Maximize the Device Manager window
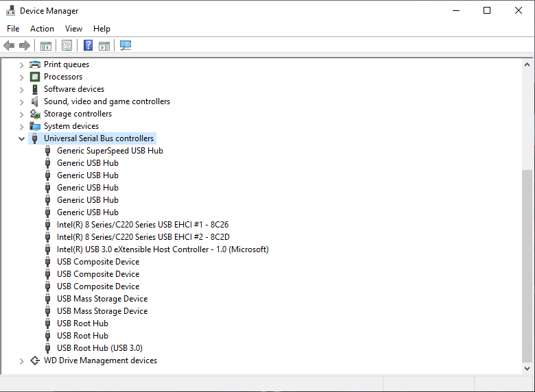 pos(487,10)
